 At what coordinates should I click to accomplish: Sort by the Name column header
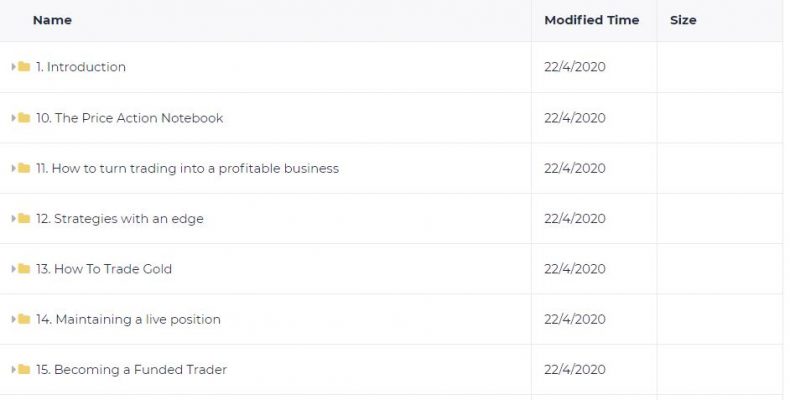52,20
